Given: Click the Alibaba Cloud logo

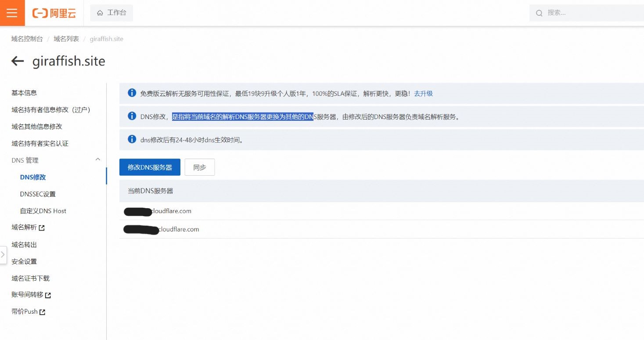Looking at the screenshot, I should [x=54, y=13].
